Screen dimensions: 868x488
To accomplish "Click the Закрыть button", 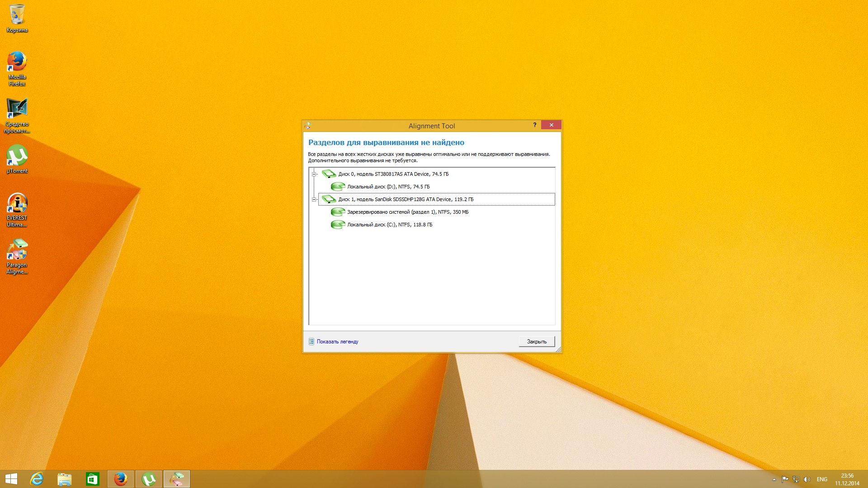I will click(537, 342).
